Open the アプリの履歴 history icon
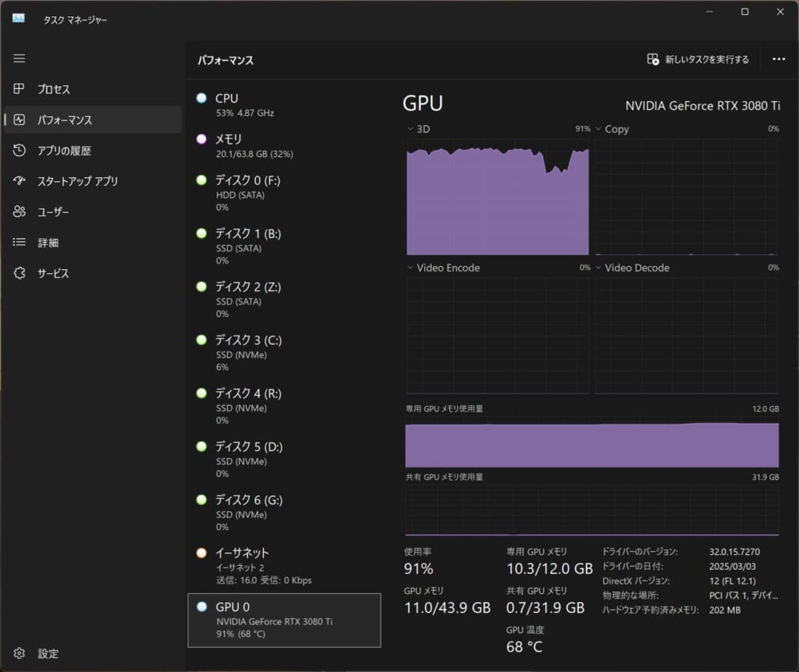799x672 pixels. click(x=20, y=151)
